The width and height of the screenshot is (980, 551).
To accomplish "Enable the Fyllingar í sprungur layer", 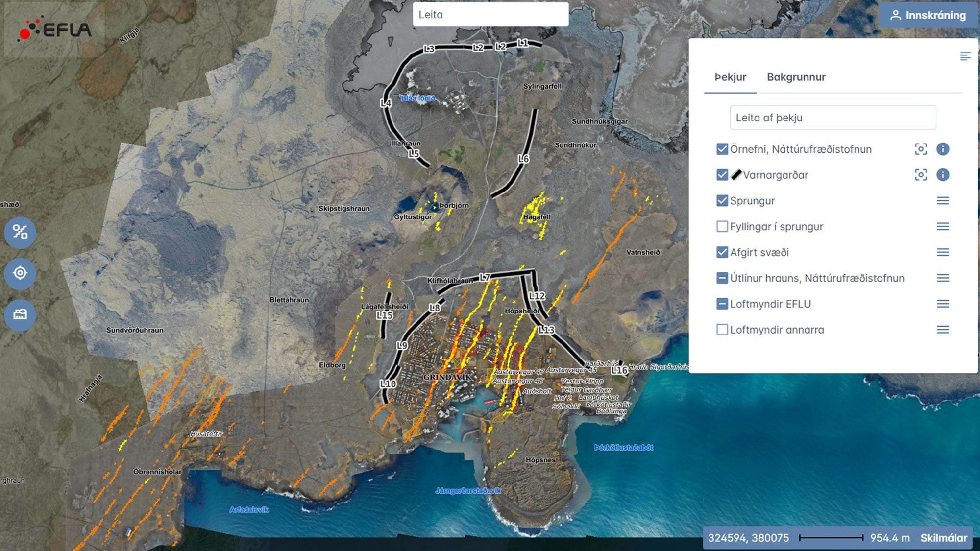I will click(722, 226).
